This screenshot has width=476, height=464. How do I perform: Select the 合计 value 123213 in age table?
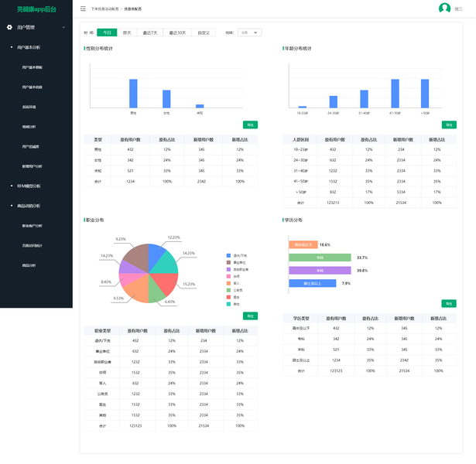click(x=333, y=203)
